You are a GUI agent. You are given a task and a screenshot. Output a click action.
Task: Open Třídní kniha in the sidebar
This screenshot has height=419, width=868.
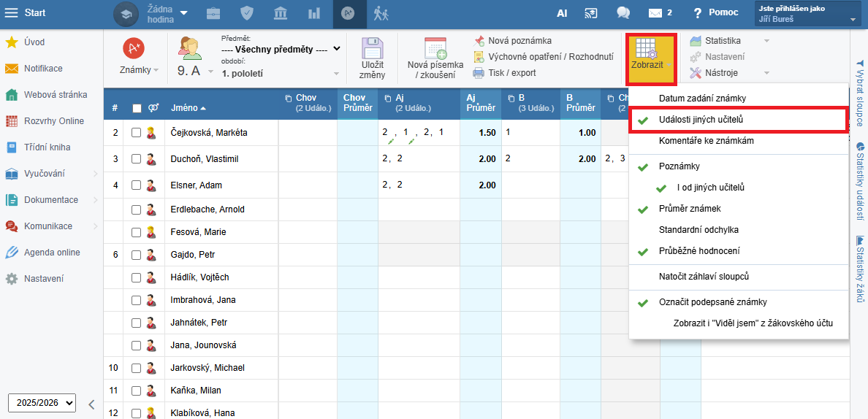47,147
